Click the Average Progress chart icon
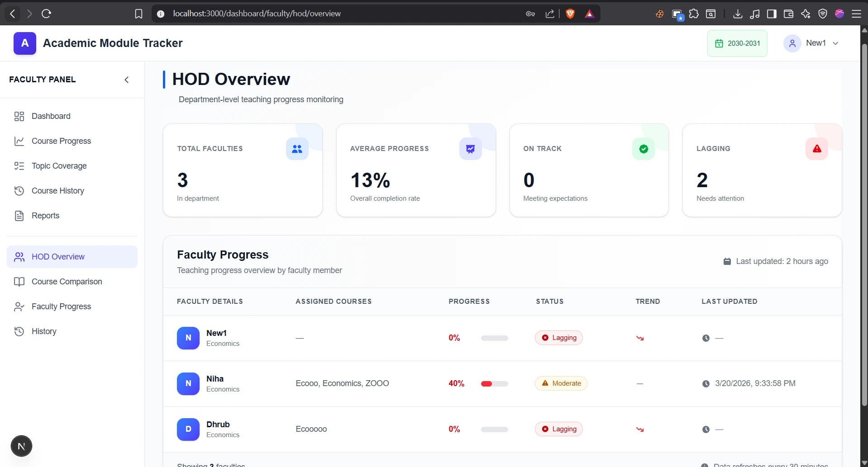 [x=471, y=149]
